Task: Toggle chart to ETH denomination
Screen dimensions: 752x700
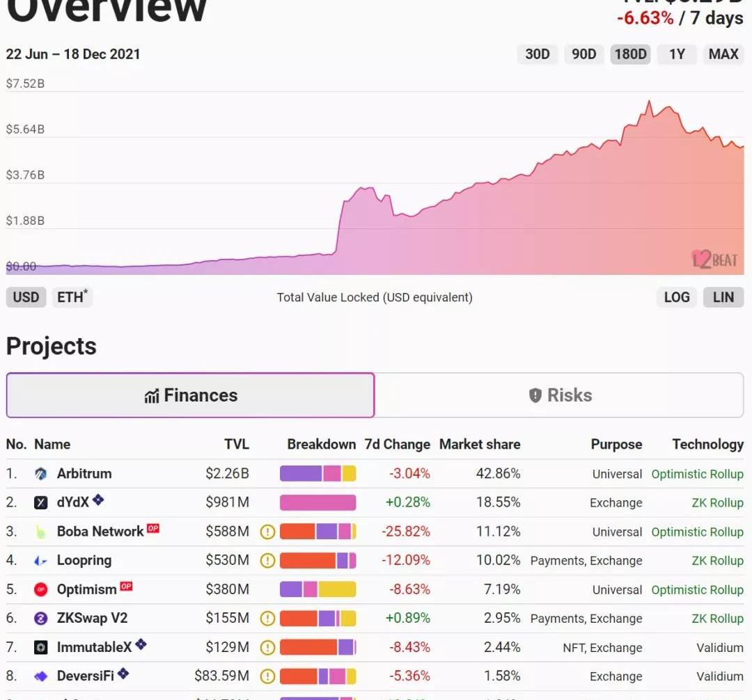Action: point(72,297)
